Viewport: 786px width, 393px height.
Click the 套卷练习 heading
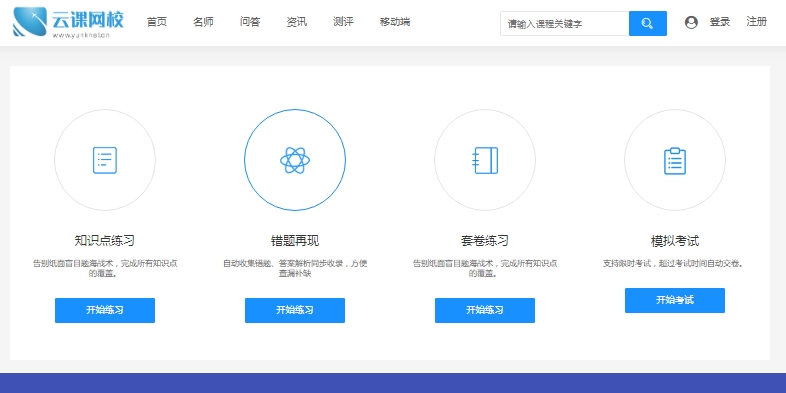(485, 241)
